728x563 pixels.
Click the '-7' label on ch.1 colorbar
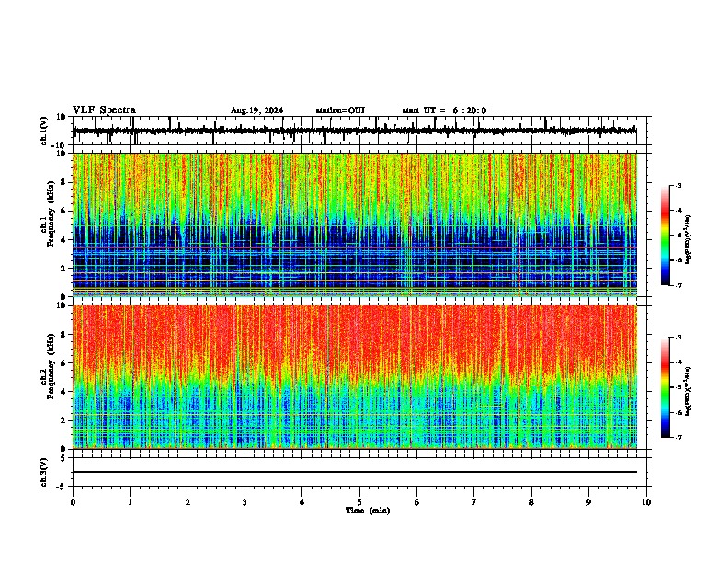click(678, 285)
